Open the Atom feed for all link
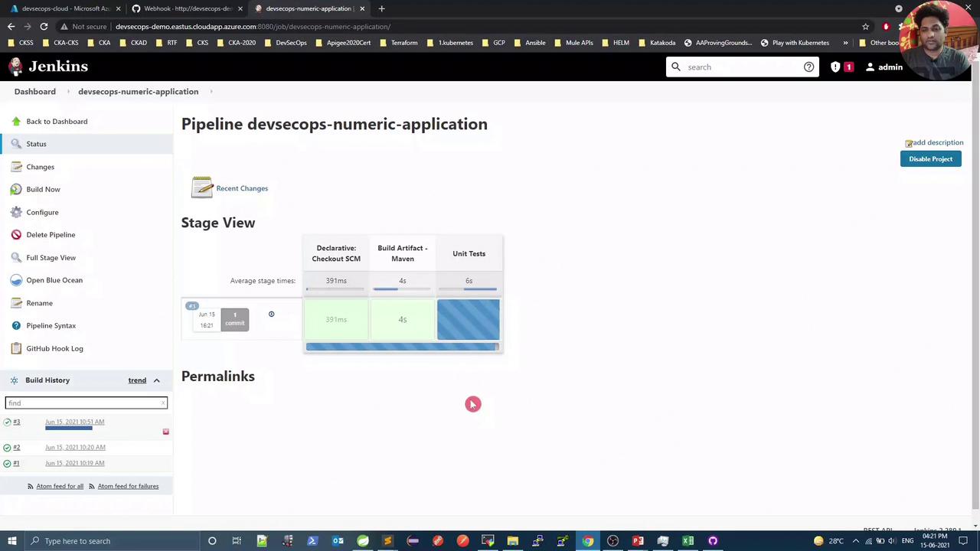 [x=60, y=486]
